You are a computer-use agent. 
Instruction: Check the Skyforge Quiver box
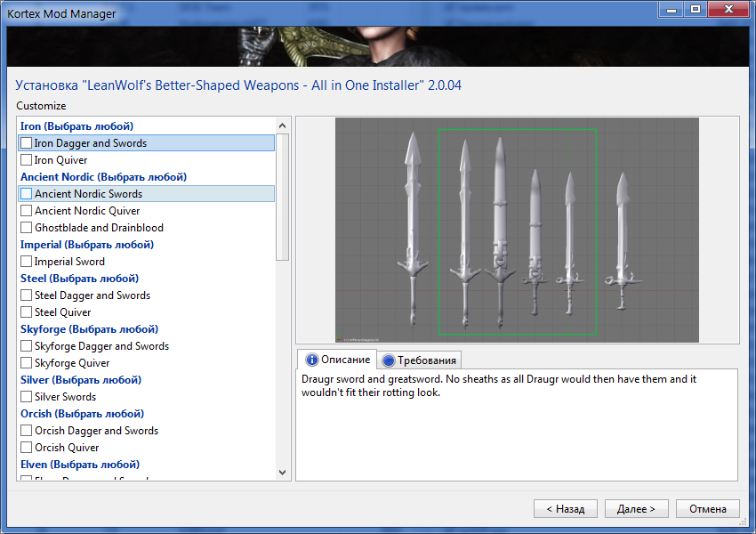pos(27,363)
